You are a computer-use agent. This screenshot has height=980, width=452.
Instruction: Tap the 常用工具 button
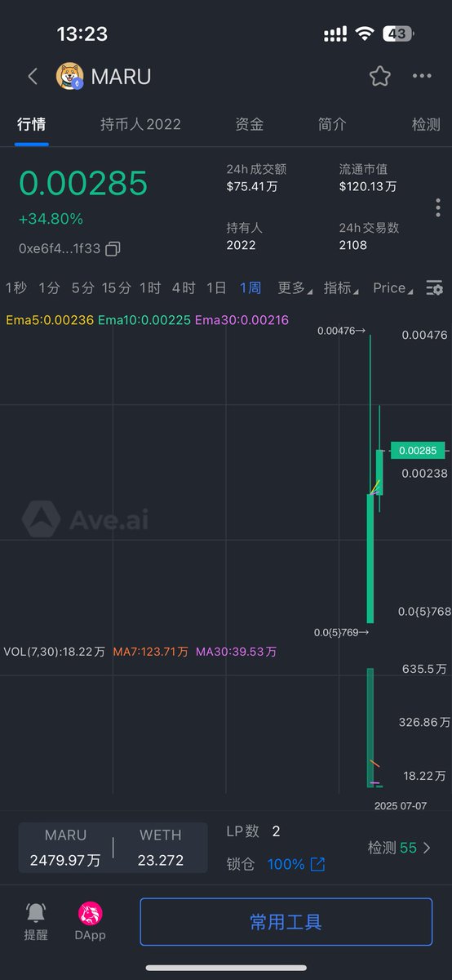click(x=286, y=922)
